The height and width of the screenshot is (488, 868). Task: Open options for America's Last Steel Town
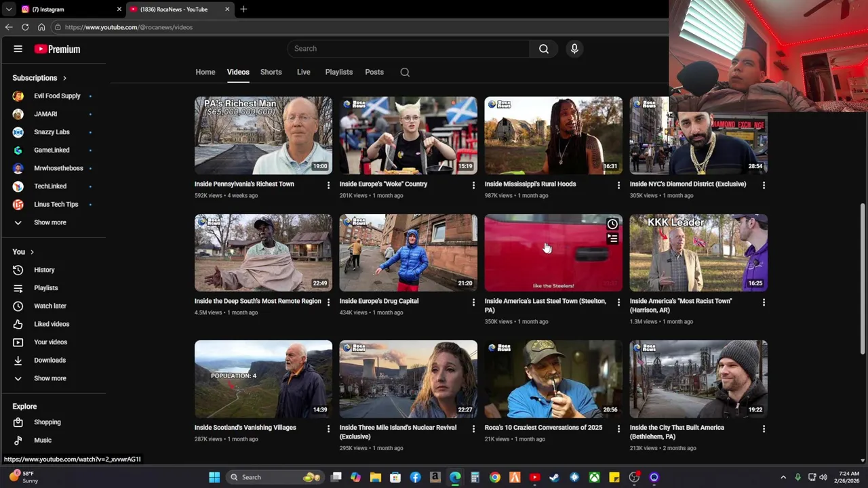pyautogui.click(x=618, y=302)
